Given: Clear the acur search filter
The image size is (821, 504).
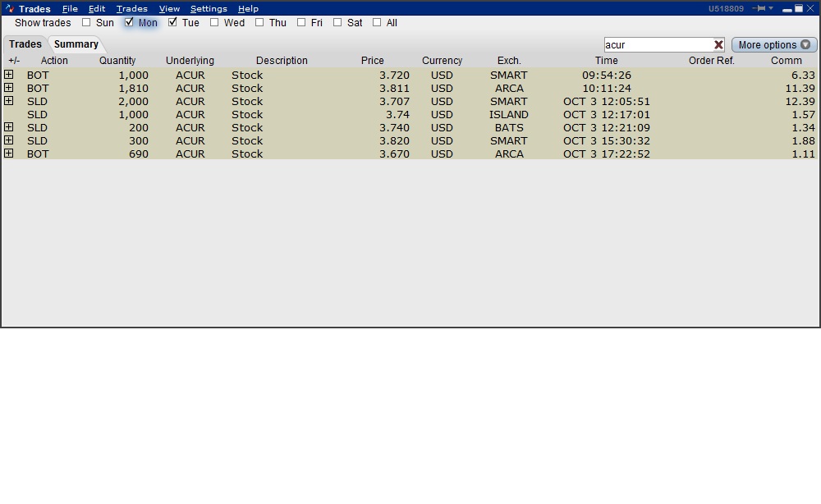Looking at the screenshot, I should pyautogui.click(x=718, y=45).
